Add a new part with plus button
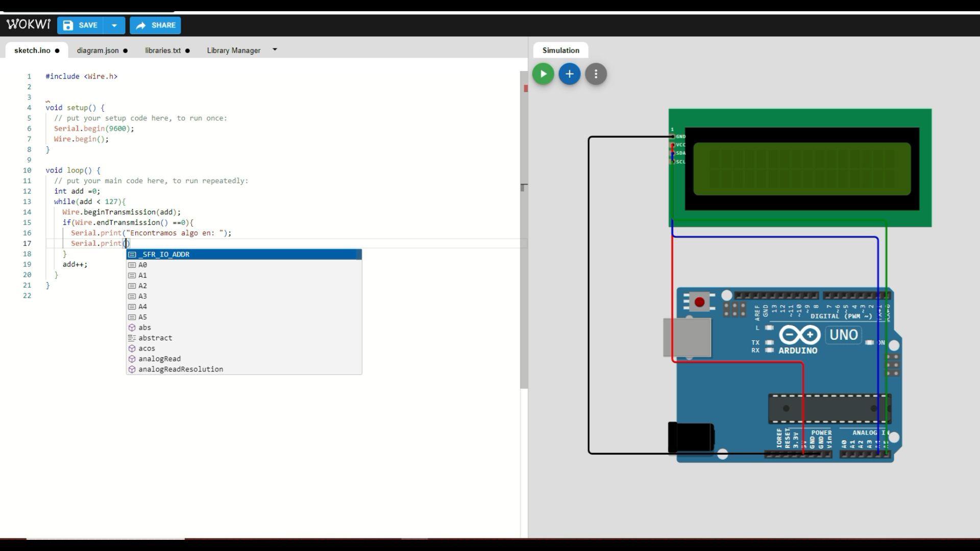 pos(570,74)
